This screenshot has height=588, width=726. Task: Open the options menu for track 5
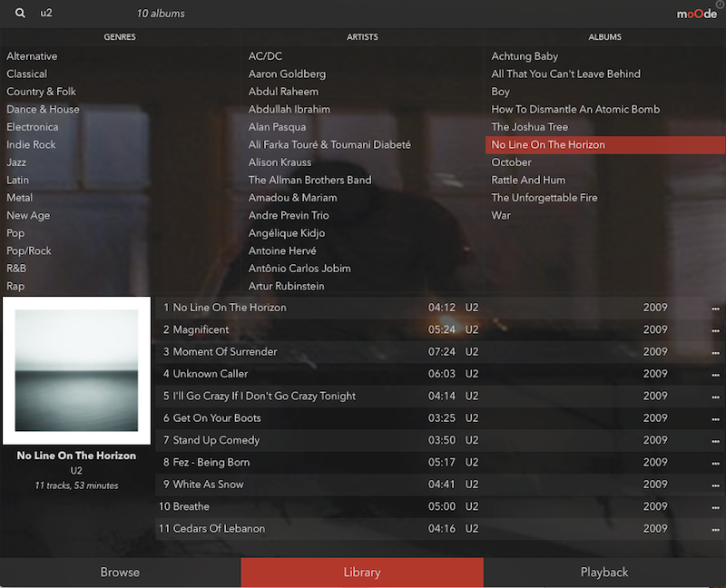tap(715, 397)
